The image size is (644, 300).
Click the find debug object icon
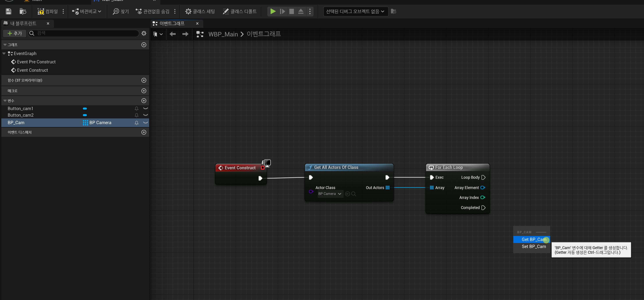click(394, 11)
